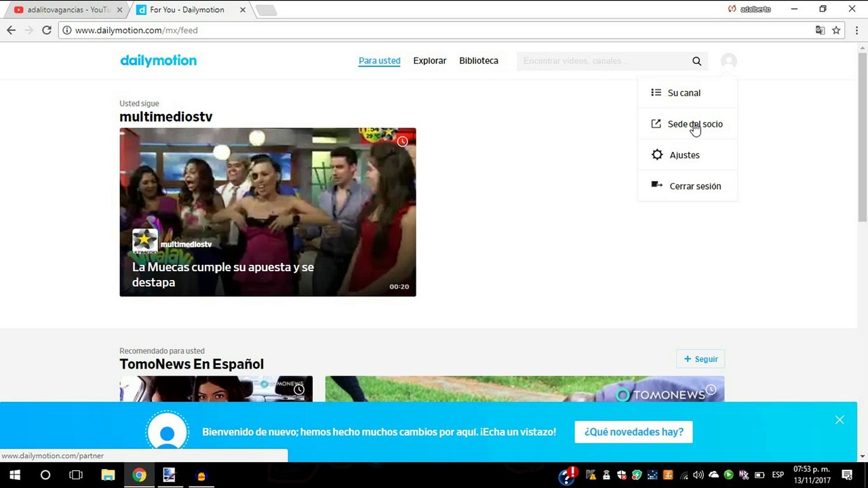Click the translate icon in the address bar
868x488 pixels.
[x=820, y=30]
